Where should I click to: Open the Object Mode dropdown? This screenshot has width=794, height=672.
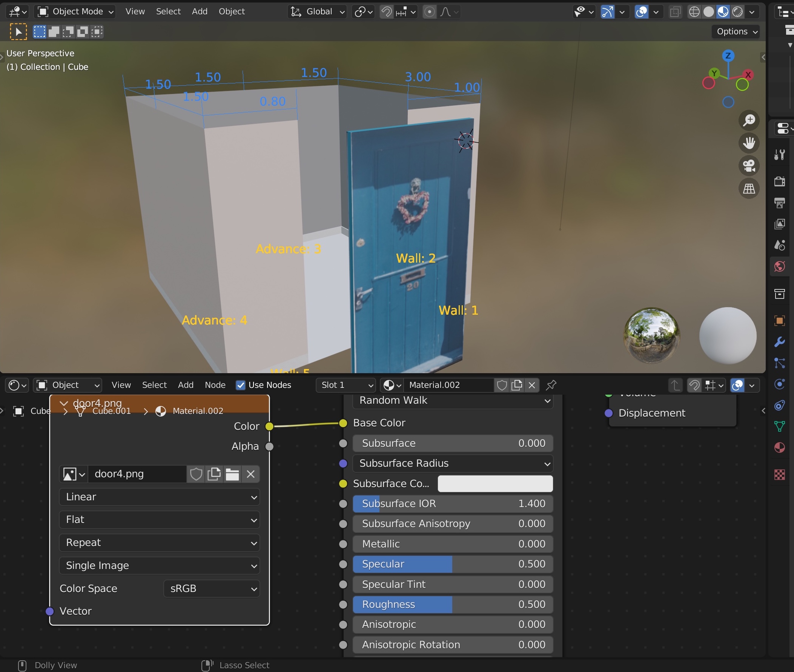click(x=75, y=12)
